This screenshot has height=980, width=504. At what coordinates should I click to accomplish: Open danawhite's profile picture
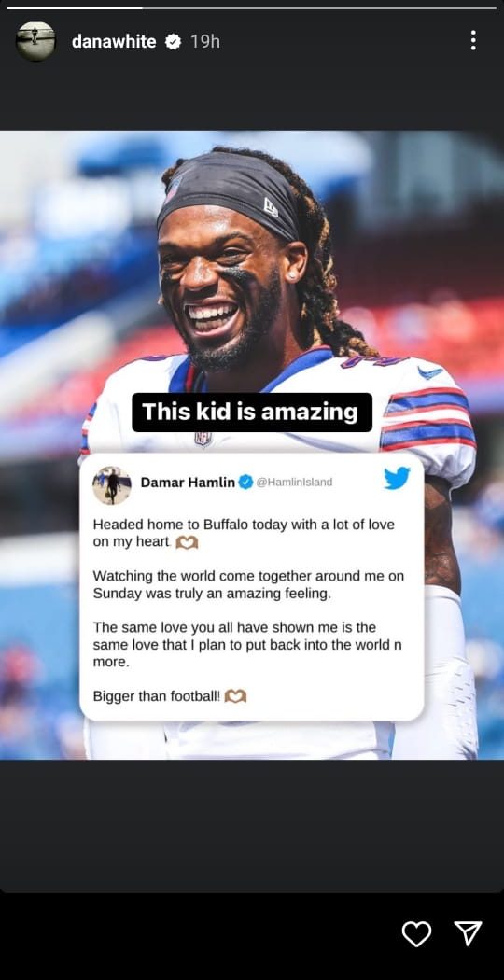(35, 41)
